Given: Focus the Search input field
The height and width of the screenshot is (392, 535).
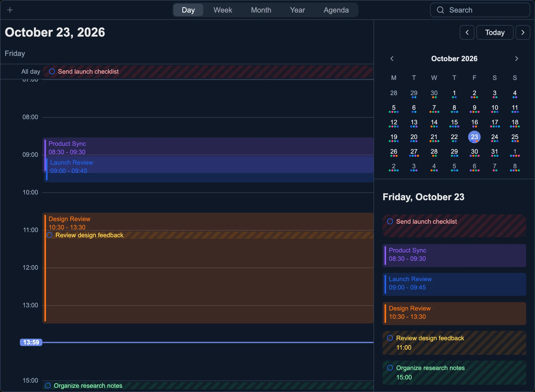Looking at the screenshot, I should click(480, 10).
